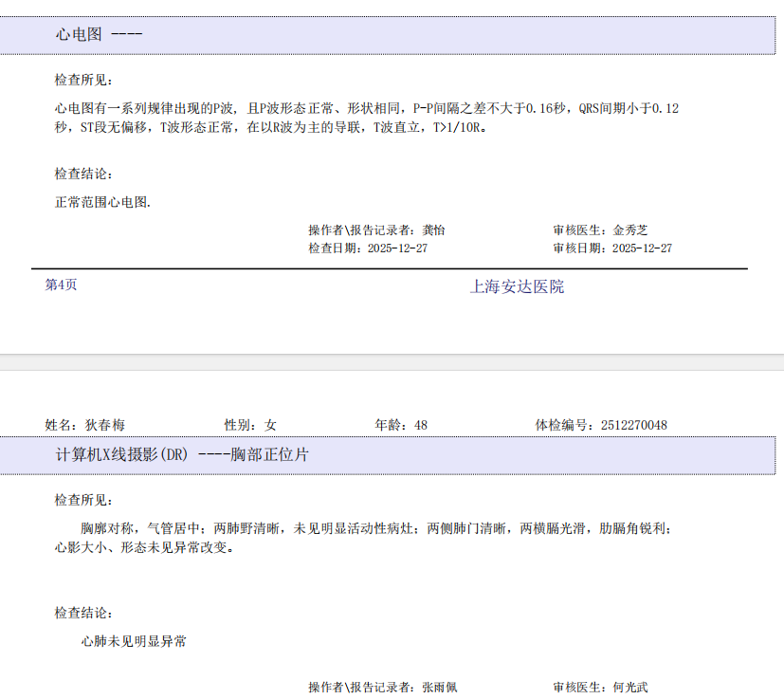Select the ECG findings paragraph about P波

(x=367, y=118)
